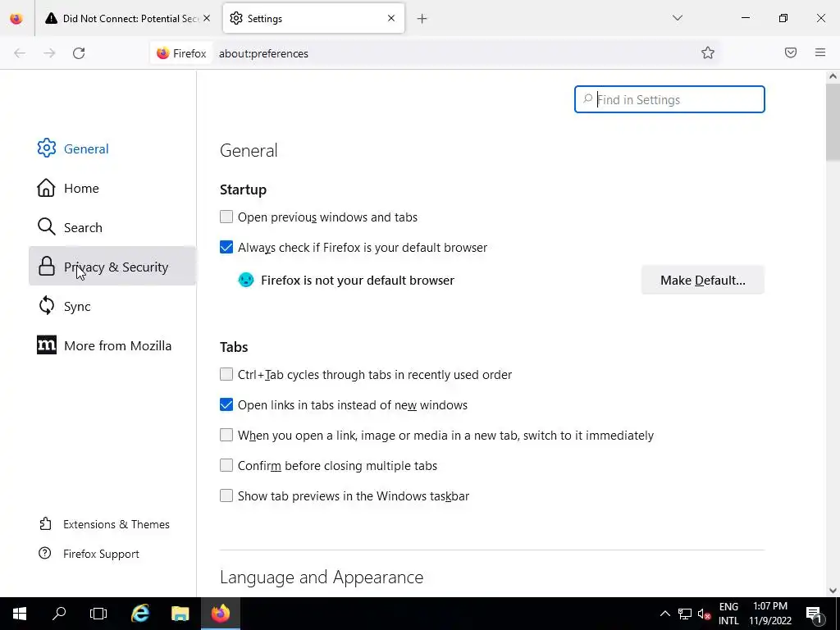The image size is (840, 630).
Task: Focus the Find in Settings search field
Action: pyautogui.click(x=669, y=99)
